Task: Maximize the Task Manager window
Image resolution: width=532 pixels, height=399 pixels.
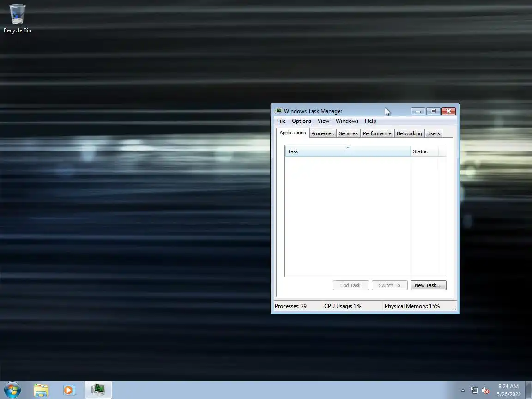Action: 433,111
